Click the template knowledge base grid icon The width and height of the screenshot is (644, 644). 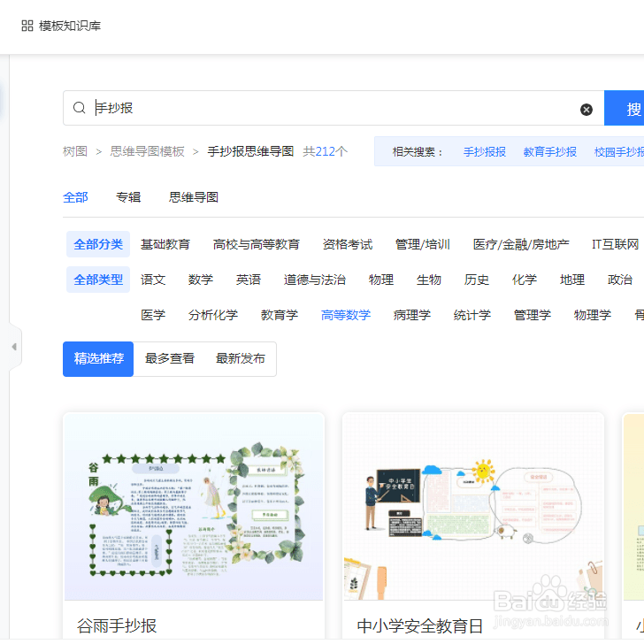click(x=27, y=26)
